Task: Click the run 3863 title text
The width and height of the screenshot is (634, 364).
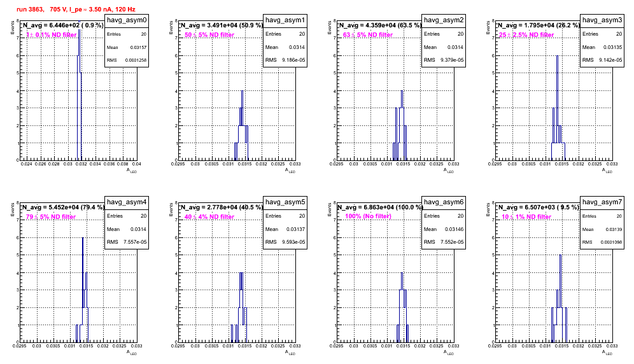Action: [x=76, y=10]
